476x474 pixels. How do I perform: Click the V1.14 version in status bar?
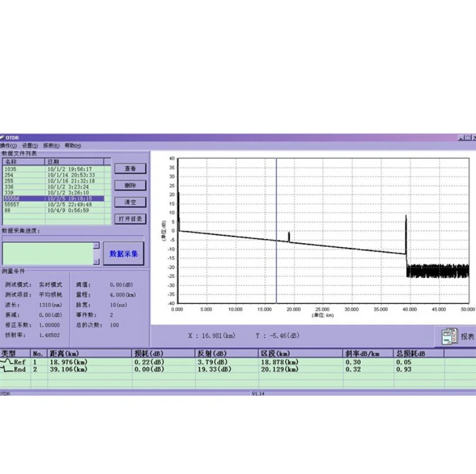[x=258, y=394]
